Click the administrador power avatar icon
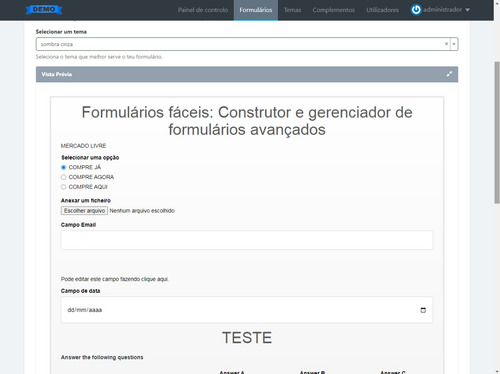 click(x=416, y=10)
